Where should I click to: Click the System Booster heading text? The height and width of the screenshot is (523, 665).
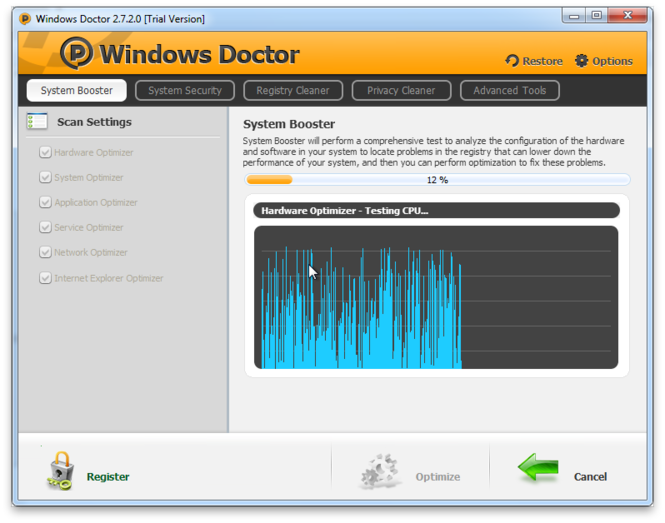pos(289,124)
